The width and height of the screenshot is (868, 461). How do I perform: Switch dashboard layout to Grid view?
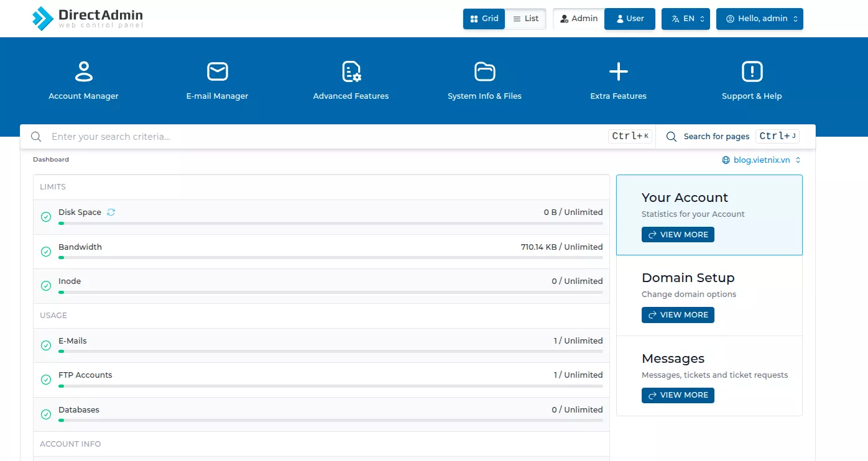click(484, 19)
